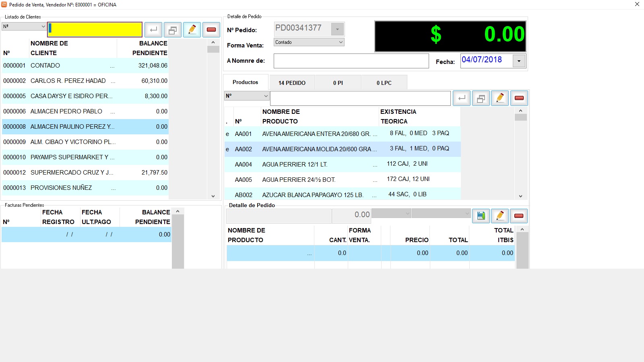Click the windows icon in client list toolbar
The image size is (644, 362).
pos(173,30)
